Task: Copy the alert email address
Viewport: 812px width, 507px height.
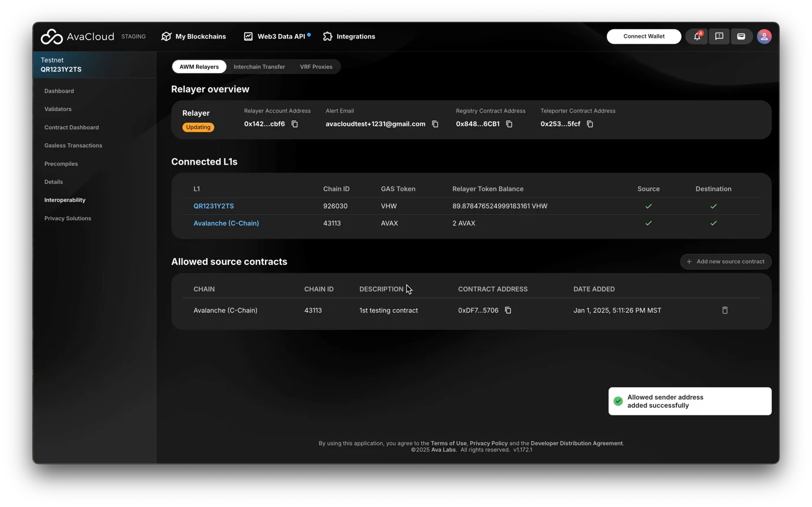Action: click(435, 124)
